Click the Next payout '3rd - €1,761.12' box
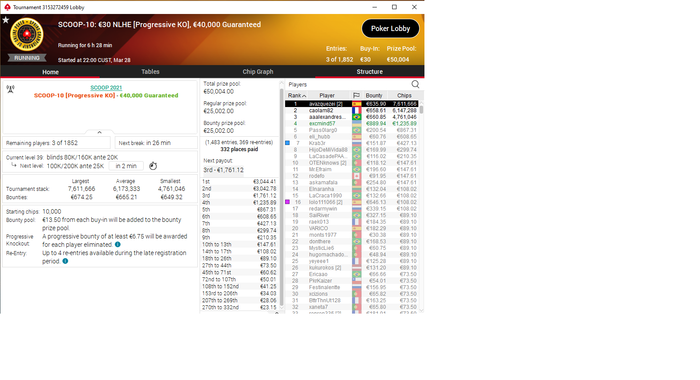The width and height of the screenshot is (700, 380). (224, 170)
